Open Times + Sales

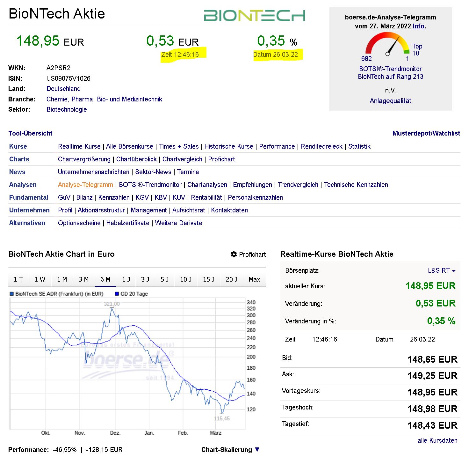click(x=179, y=146)
